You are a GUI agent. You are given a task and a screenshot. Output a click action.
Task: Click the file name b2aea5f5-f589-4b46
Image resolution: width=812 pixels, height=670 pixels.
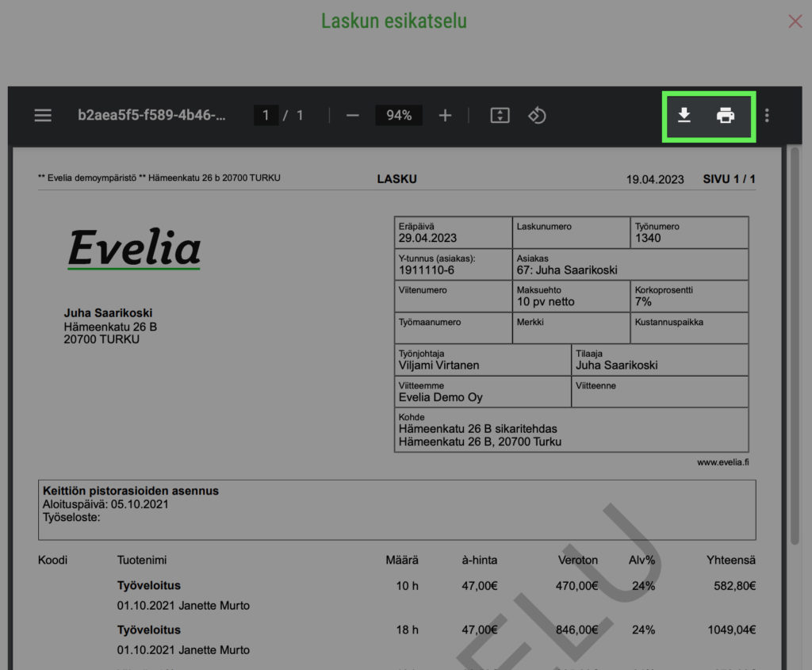151,115
